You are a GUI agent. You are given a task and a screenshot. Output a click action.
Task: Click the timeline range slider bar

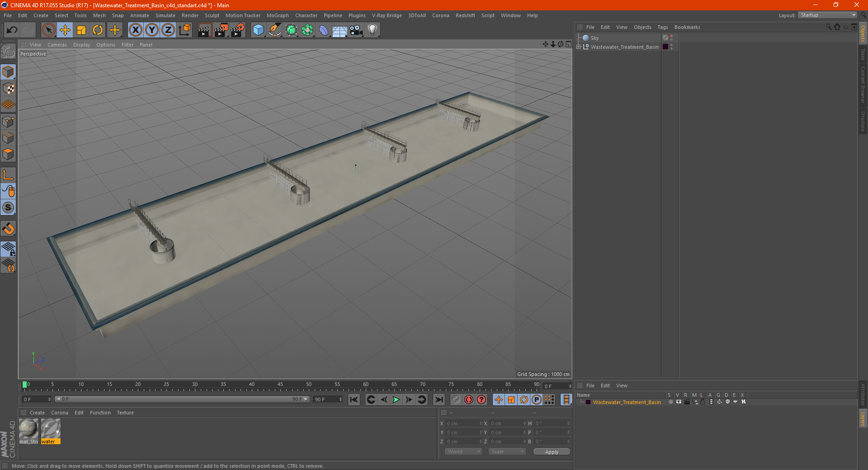pos(183,399)
